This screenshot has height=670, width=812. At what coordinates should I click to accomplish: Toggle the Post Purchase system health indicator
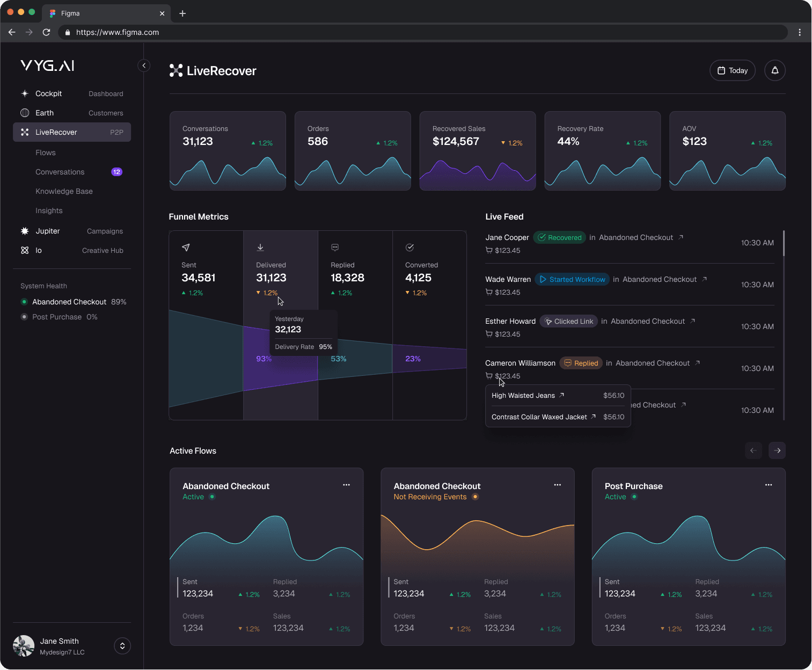point(24,317)
